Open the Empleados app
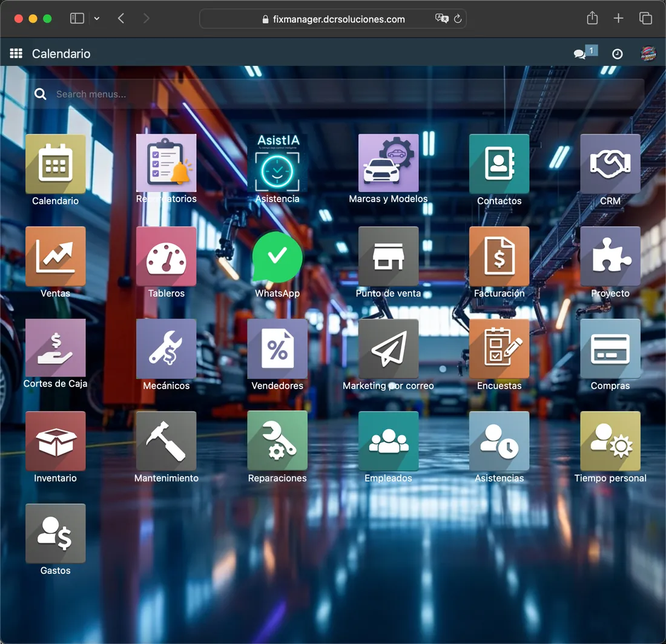The image size is (666, 644). pos(388,441)
